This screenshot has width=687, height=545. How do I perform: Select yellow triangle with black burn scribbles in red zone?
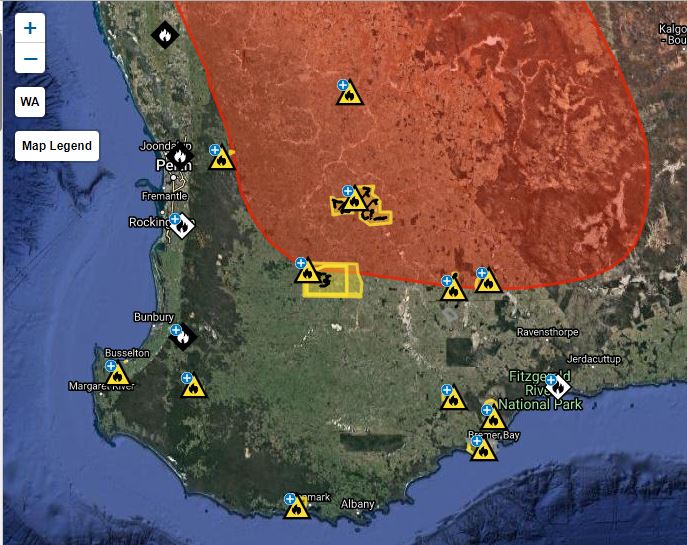point(356,200)
